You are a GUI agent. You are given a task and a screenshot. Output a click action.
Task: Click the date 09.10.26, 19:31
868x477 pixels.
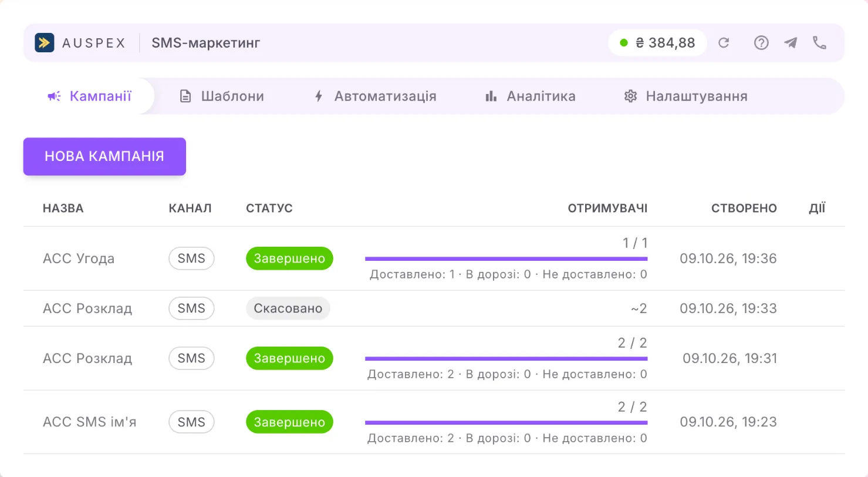[x=729, y=358]
